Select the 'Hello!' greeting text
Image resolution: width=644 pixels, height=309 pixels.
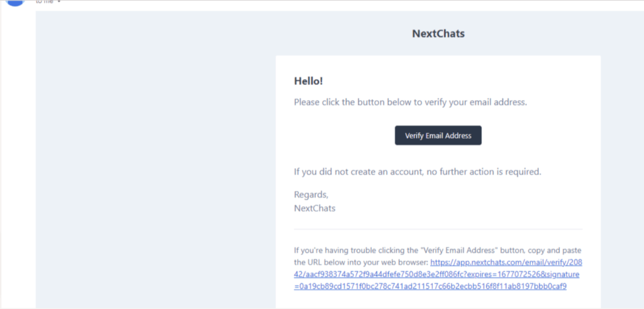[308, 81]
